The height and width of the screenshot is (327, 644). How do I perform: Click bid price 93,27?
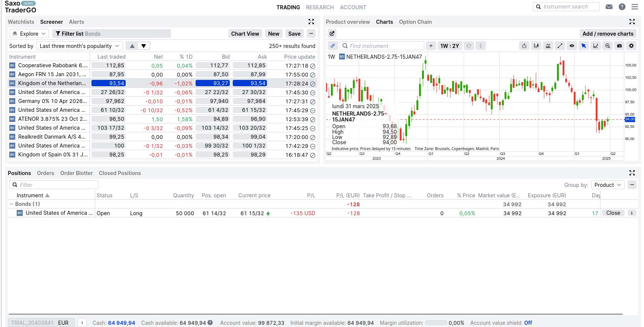[213, 83]
